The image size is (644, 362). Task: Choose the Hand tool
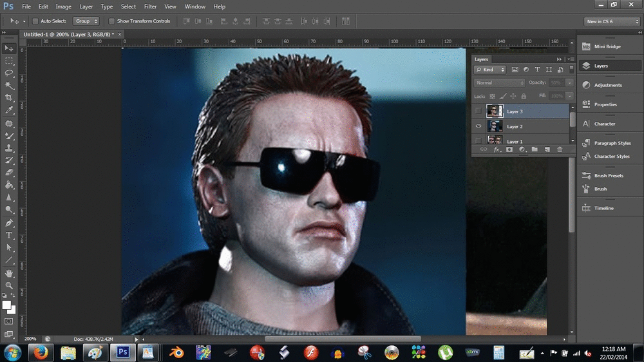point(9,273)
